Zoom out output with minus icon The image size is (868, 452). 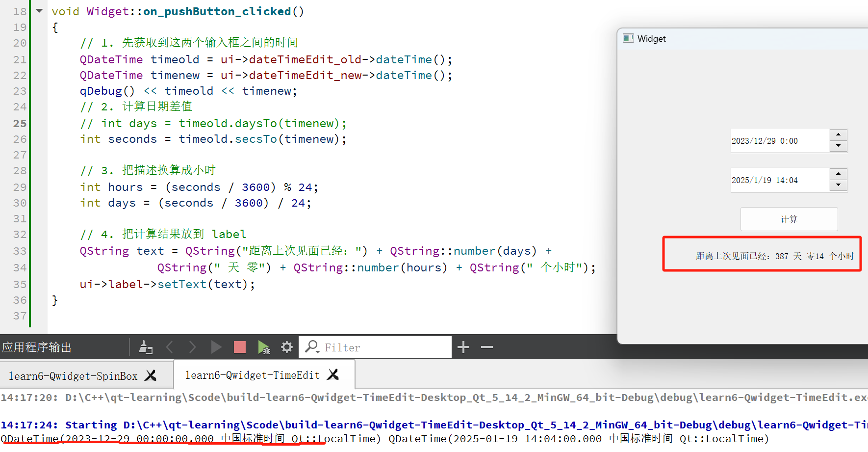(487, 347)
